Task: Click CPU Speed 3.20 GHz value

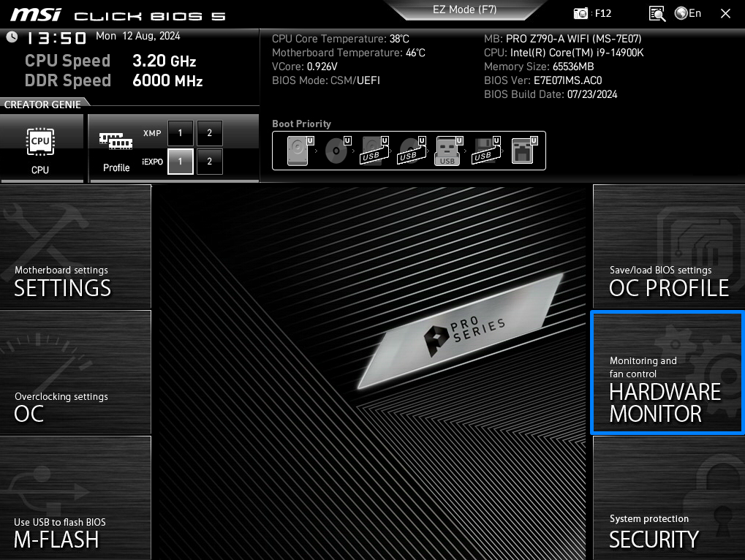Action: (164, 61)
